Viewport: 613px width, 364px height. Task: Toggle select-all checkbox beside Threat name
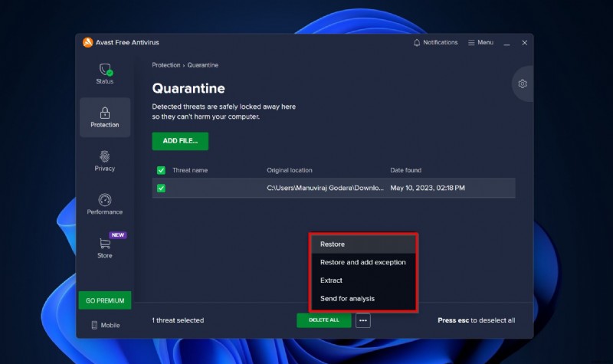pyautogui.click(x=161, y=170)
